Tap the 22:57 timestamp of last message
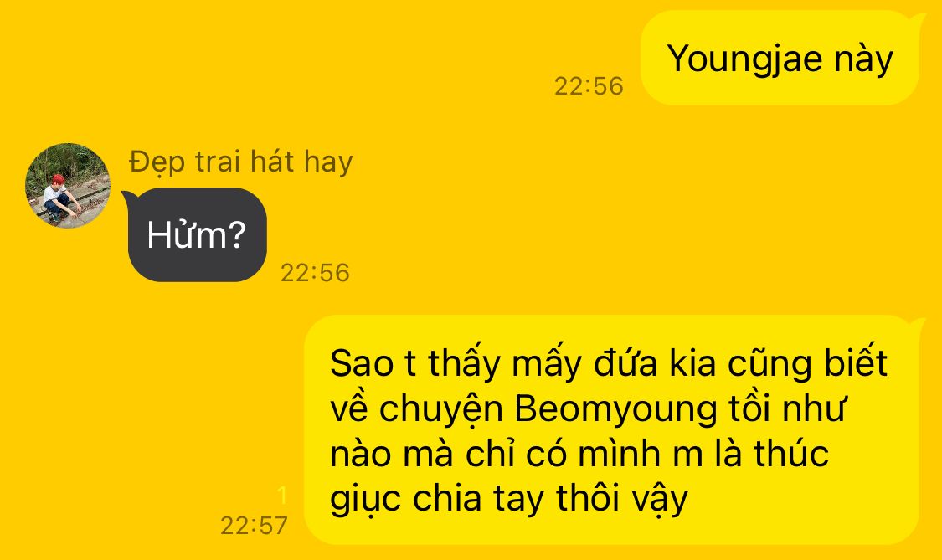The height and width of the screenshot is (560, 942). 254,526
